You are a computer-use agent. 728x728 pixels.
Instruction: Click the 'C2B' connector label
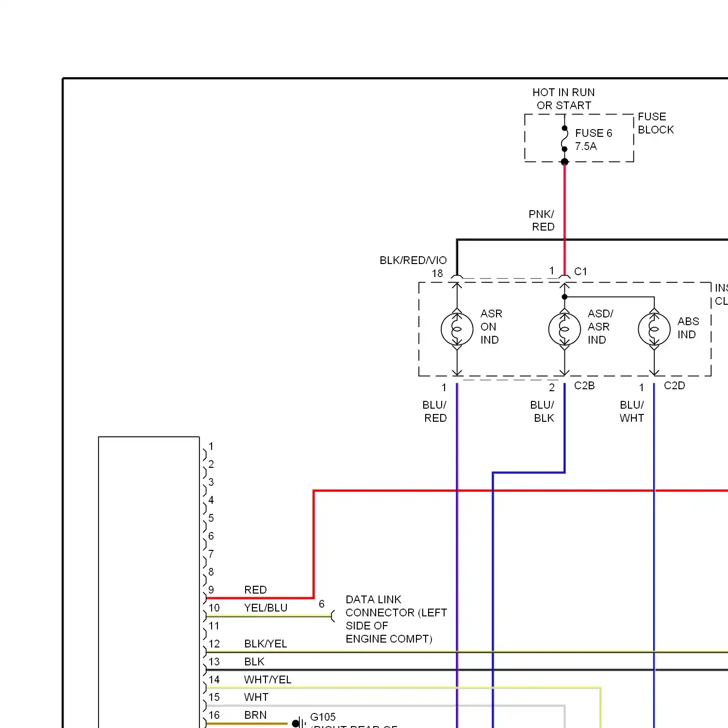point(584,385)
